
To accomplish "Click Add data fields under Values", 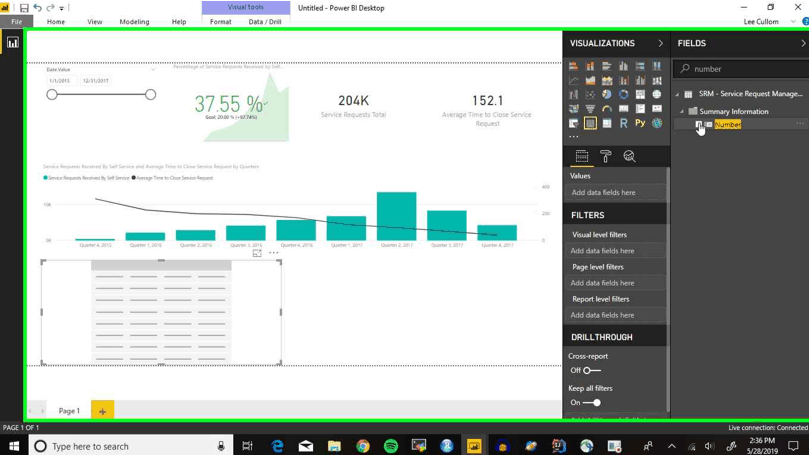I will coord(614,192).
